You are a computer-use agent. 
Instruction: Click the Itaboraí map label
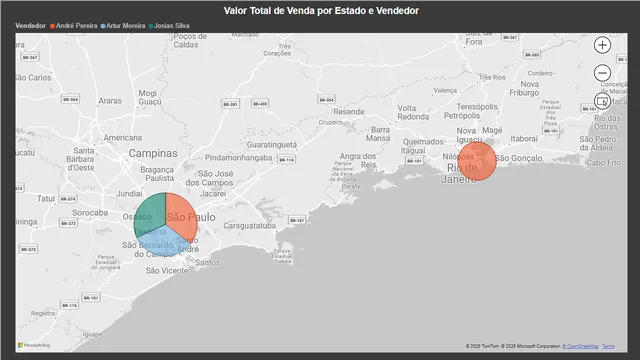(524, 139)
